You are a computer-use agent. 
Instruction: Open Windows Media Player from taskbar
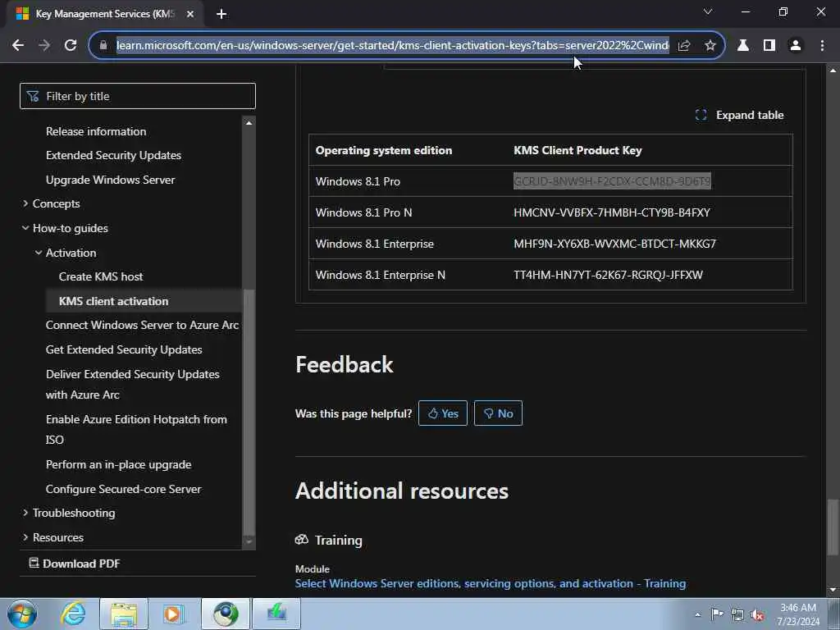(173, 614)
